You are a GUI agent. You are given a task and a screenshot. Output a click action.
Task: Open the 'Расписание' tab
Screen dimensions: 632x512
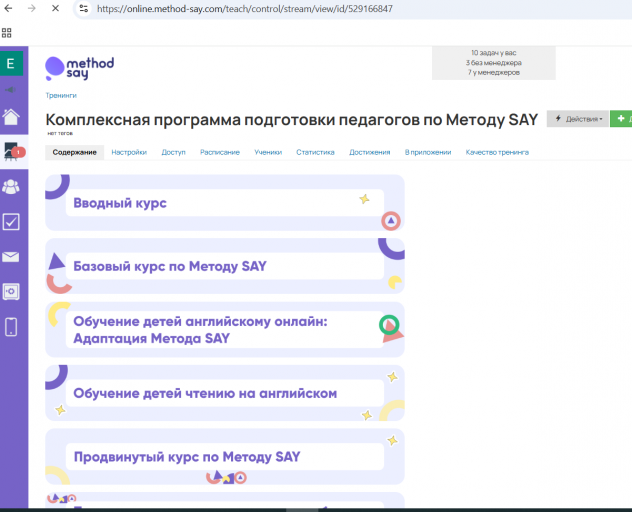pyautogui.click(x=220, y=152)
